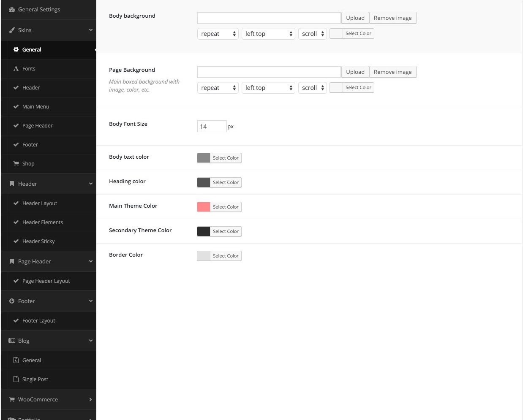This screenshot has width=523, height=420.
Task: Click the gear icon beside General
Action: pyautogui.click(x=16, y=49)
